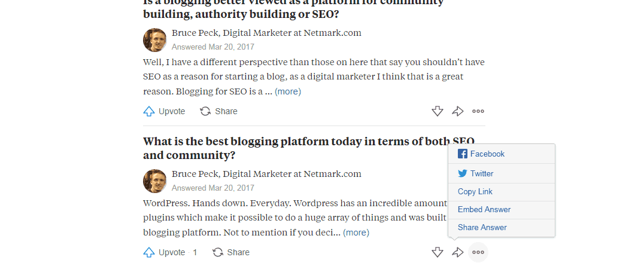Open Bruce Peck profile from first answer
644x263 pixels.
196,33
